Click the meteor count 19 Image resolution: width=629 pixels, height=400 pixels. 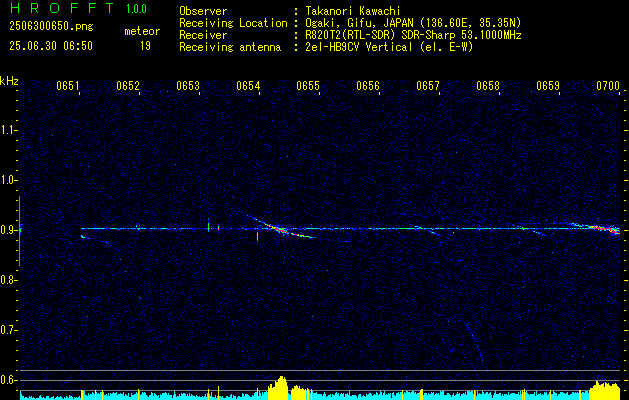[x=145, y=46]
